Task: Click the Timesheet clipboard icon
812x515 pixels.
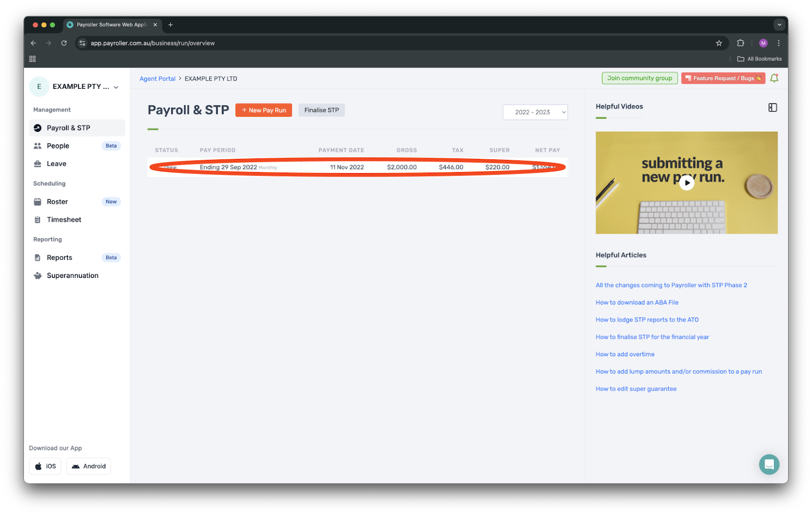Action: pyautogui.click(x=38, y=220)
